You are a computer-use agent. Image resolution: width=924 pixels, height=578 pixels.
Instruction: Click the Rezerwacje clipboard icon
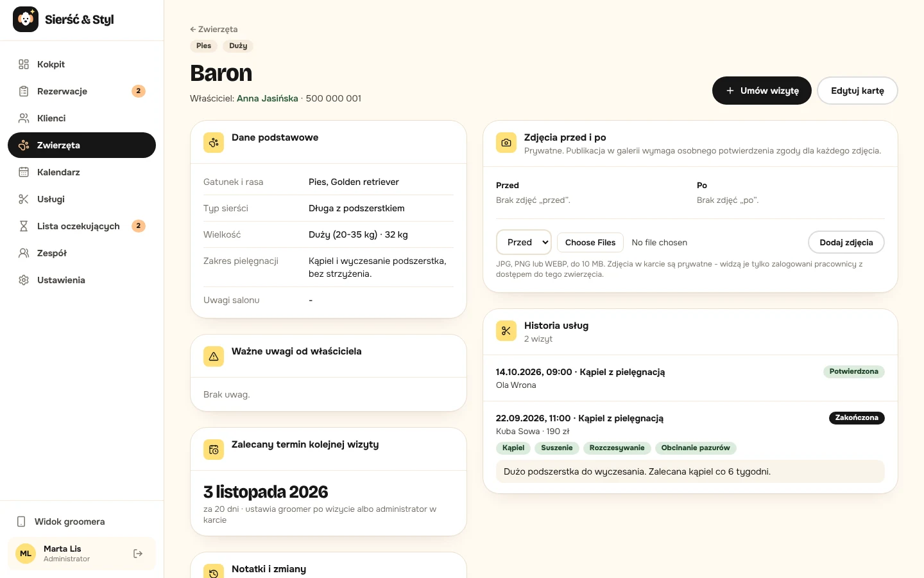coord(24,91)
